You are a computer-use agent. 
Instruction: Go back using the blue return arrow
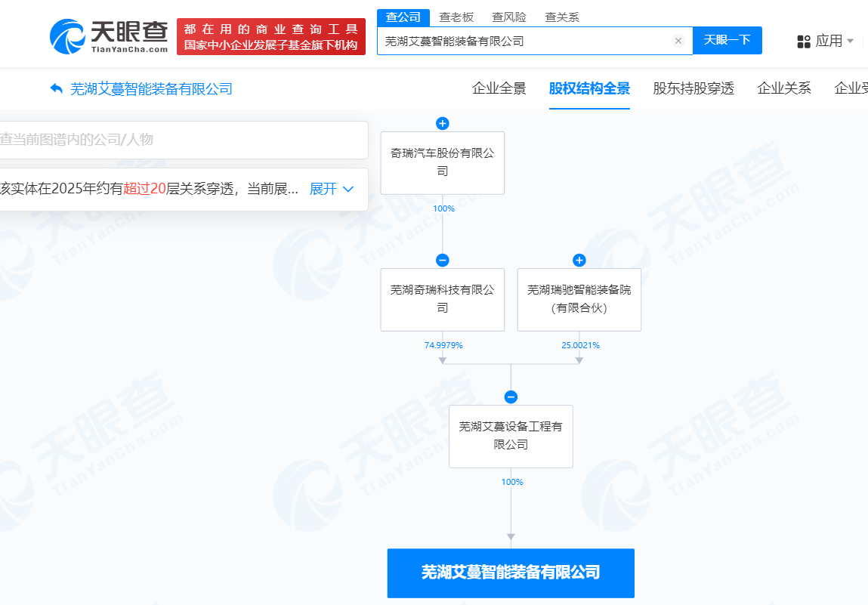[56, 88]
